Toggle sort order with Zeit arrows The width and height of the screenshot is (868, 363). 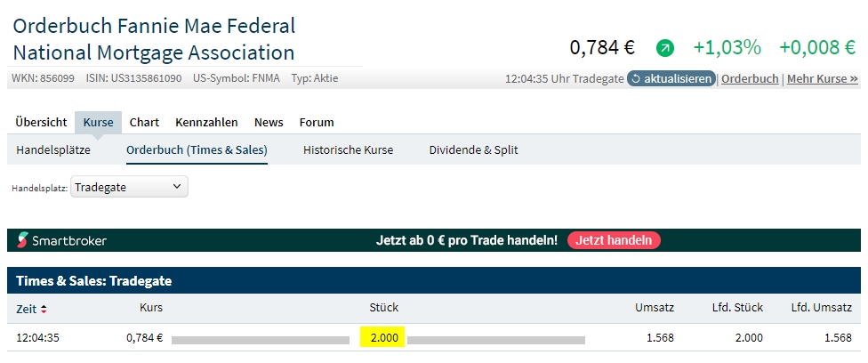point(44,309)
